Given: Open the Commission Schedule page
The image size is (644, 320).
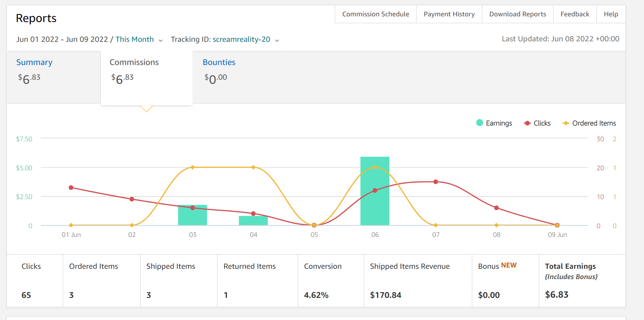Looking at the screenshot, I should tap(375, 14).
